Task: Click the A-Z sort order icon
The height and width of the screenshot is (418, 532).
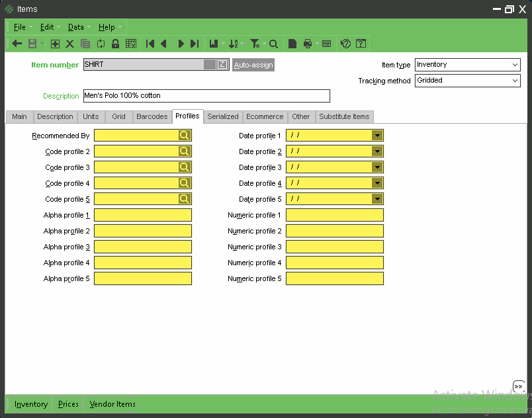Action: point(234,44)
